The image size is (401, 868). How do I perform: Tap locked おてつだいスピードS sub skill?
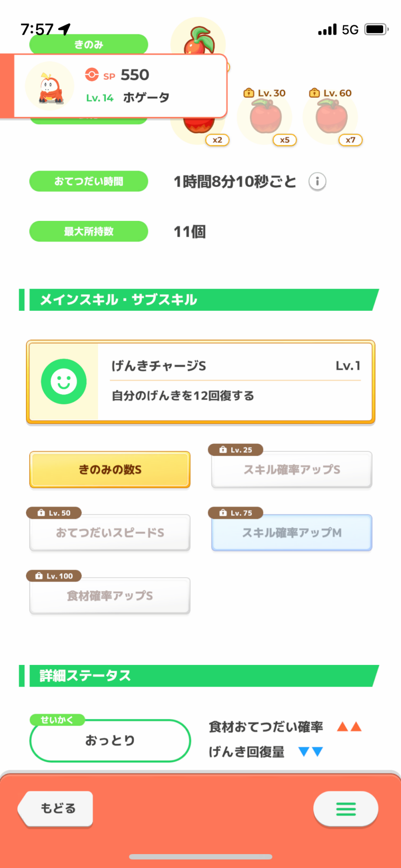[x=110, y=533]
